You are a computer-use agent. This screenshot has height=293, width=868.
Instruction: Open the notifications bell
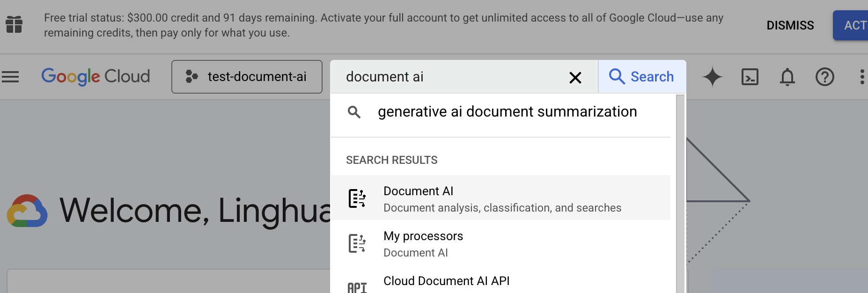click(787, 77)
